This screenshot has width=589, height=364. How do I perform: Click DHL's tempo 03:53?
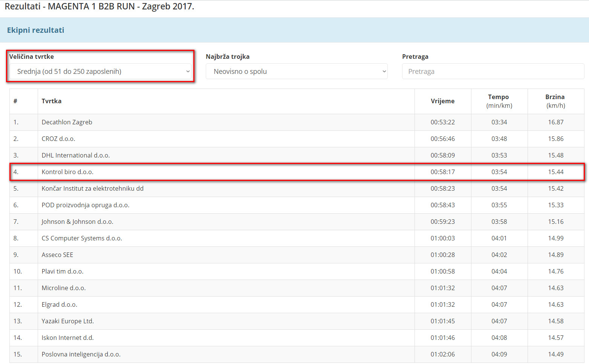(499, 155)
